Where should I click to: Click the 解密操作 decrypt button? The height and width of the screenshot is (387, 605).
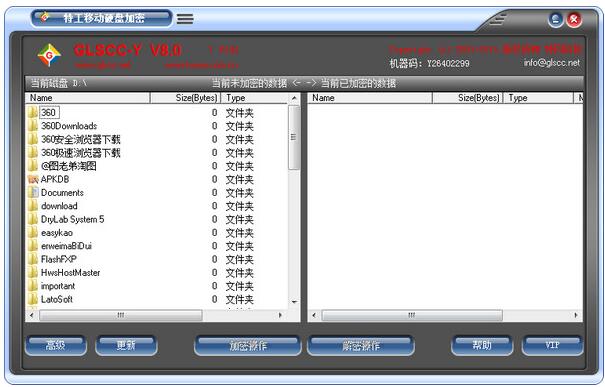pyautogui.click(x=361, y=345)
